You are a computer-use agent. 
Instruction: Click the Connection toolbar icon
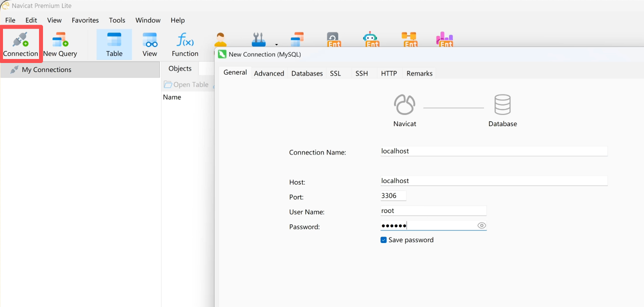point(20,44)
